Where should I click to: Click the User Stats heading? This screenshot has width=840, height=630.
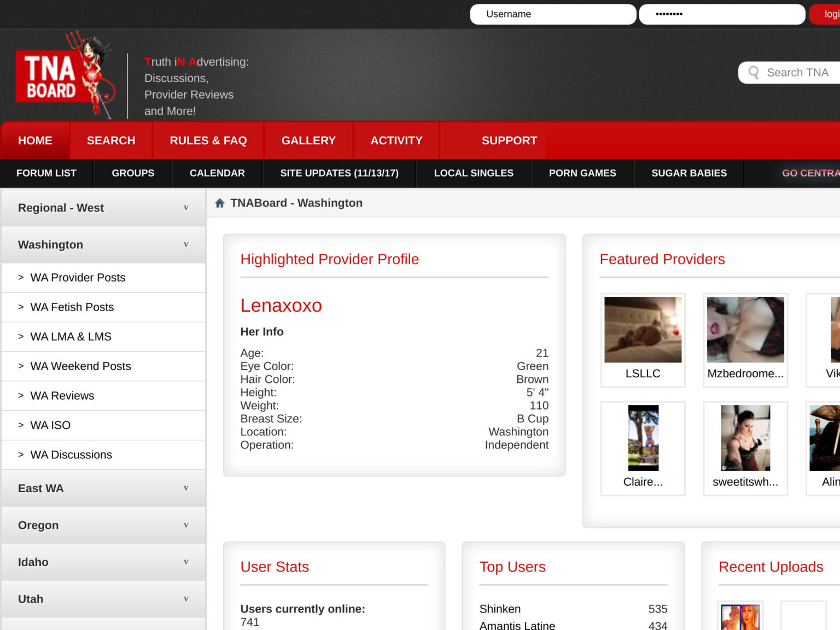(x=275, y=567)
